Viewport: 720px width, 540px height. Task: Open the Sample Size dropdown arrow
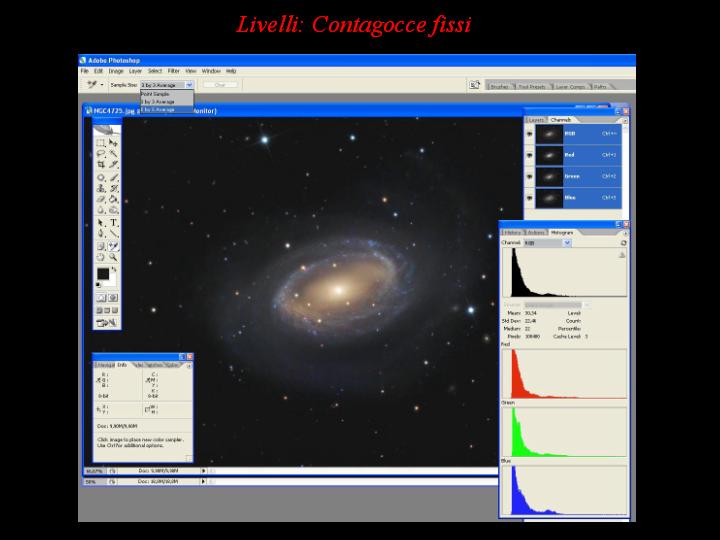pos(189,85)
